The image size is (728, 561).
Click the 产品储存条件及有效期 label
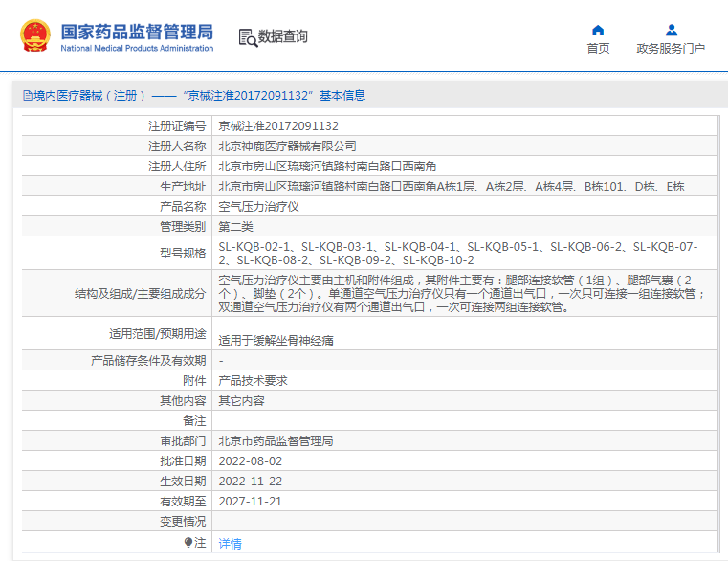pyautogui.click(x=148, y=360)
